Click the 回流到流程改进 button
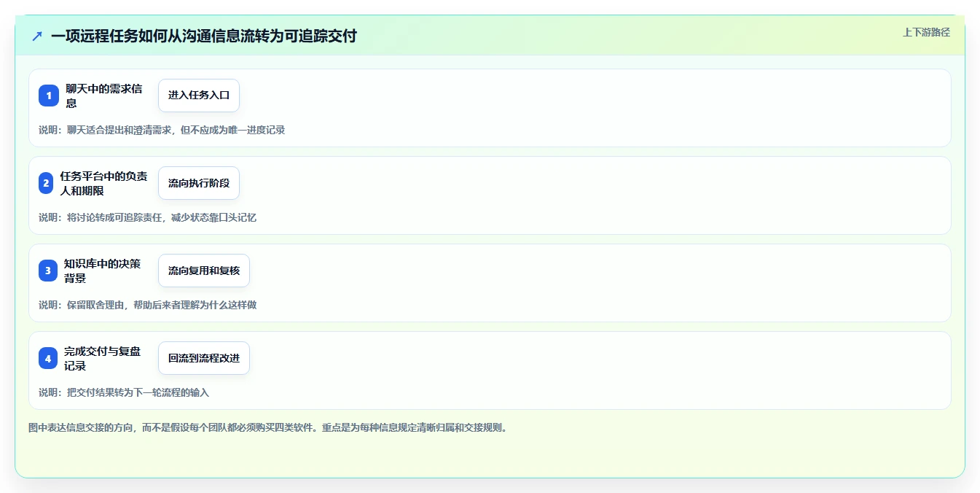The image size is (980, 493). (204, 358)
